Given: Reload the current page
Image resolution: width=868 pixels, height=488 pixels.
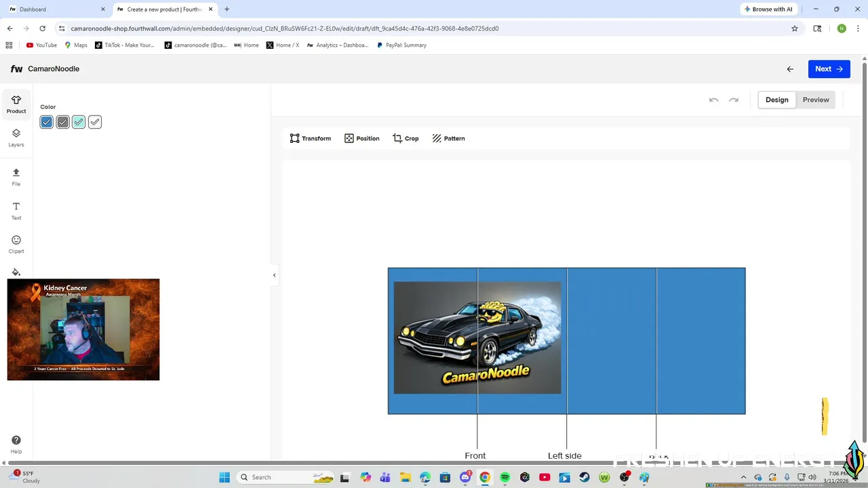Looking at the screenshot, I should [x=42, y=28].
